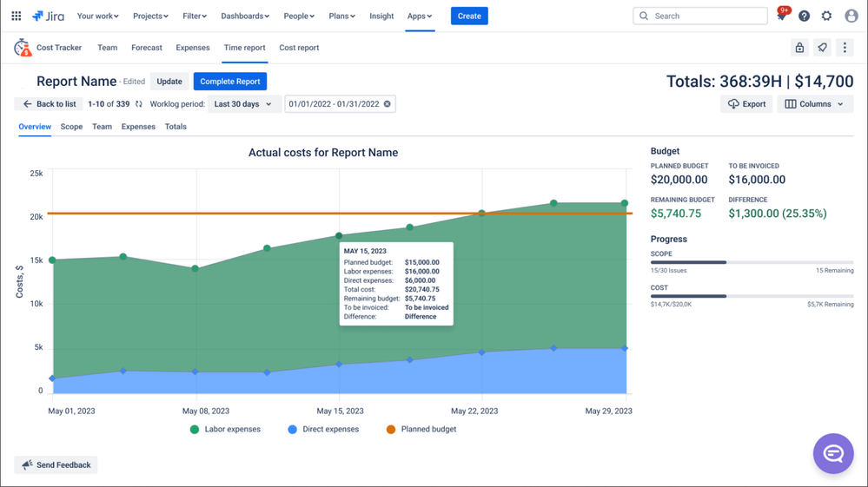Open the user profile avatar
This screenshot has width=868, height=487.
(851, 16)
